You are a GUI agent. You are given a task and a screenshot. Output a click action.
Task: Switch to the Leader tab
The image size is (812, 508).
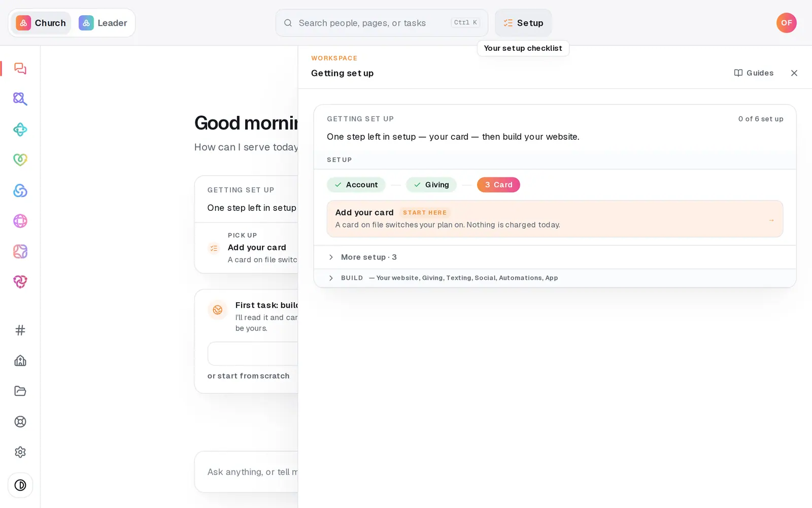point(103,23)
